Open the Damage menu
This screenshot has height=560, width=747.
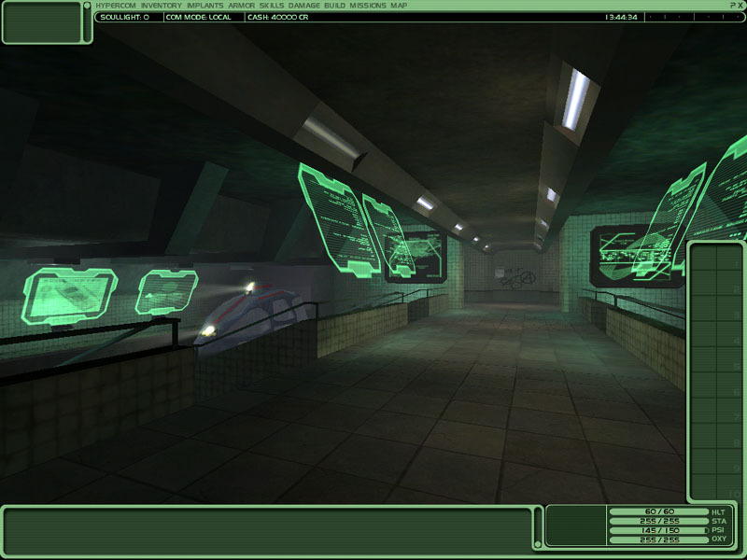303,6
